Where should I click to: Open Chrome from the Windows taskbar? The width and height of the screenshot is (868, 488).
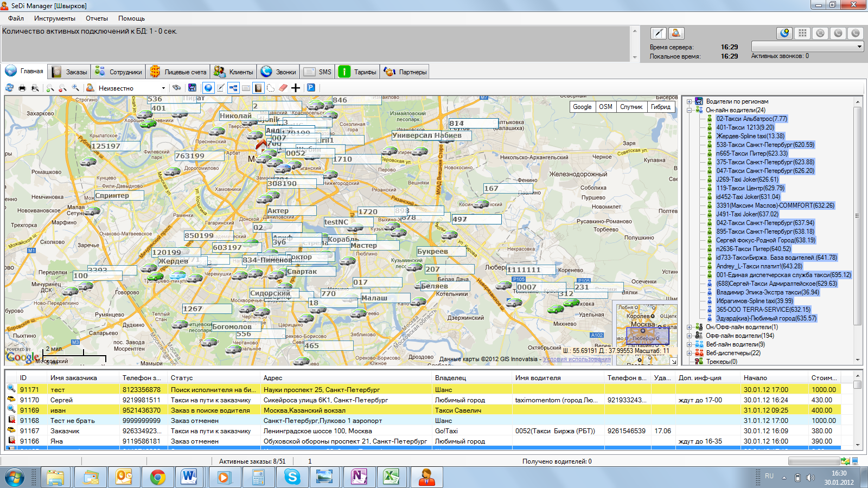pyautogui.click(x=157, y=477)
